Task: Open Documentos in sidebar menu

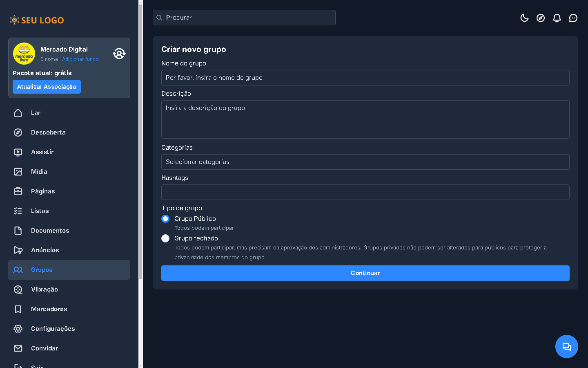Action: 50,231
